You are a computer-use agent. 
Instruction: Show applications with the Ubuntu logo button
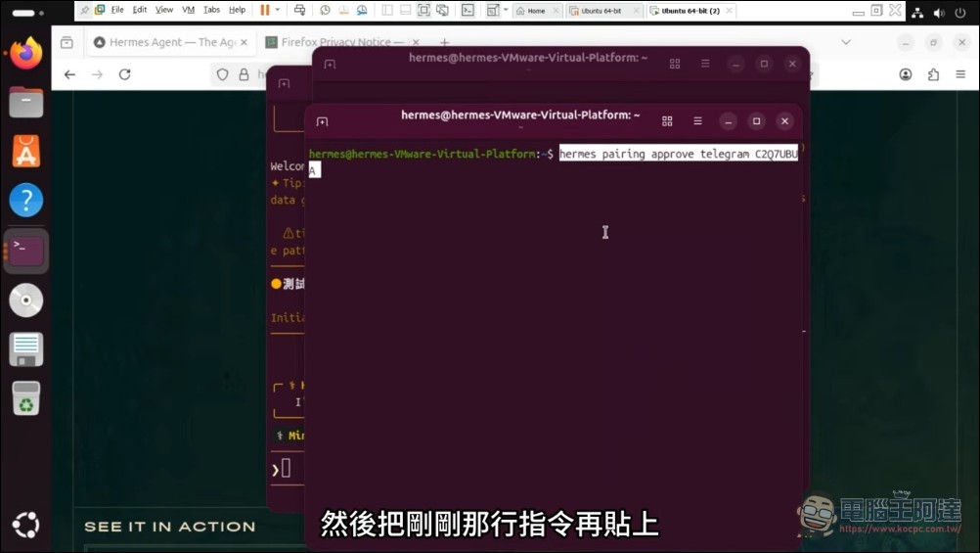pos(25,525)
